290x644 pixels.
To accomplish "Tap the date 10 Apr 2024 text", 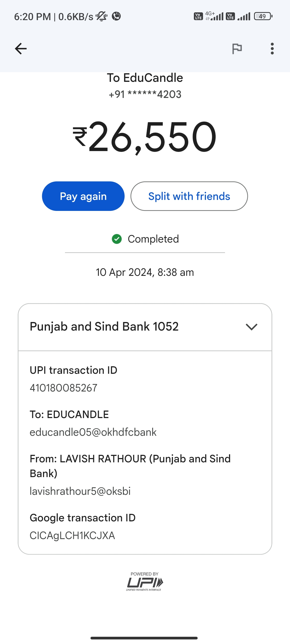I will tap(145, 272).
